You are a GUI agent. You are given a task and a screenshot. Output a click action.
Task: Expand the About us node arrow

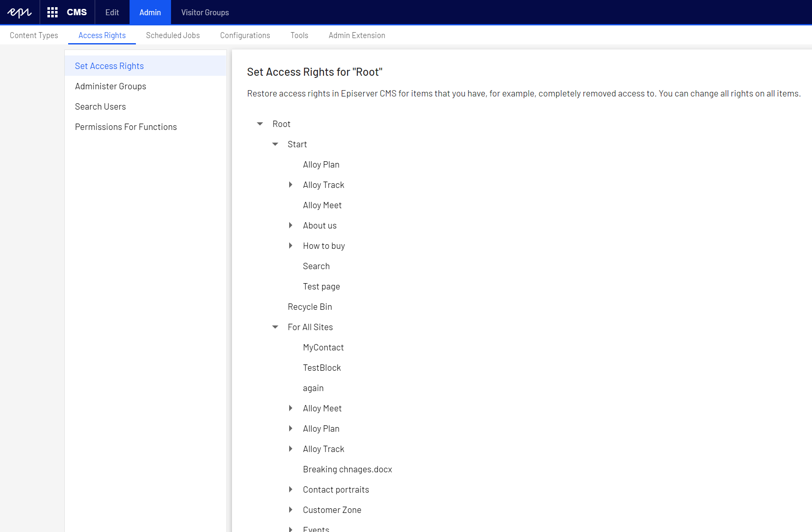pos(290,226)
